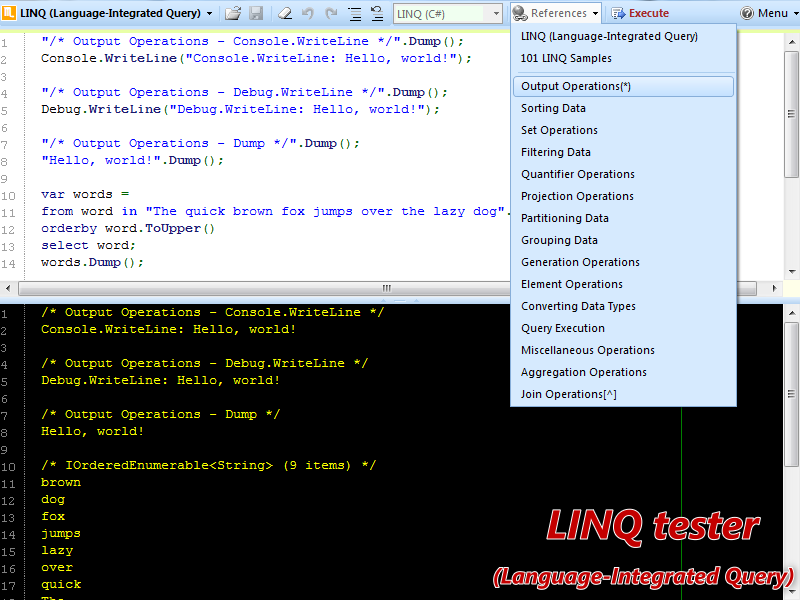Run the code with Execute

[640, 13]
